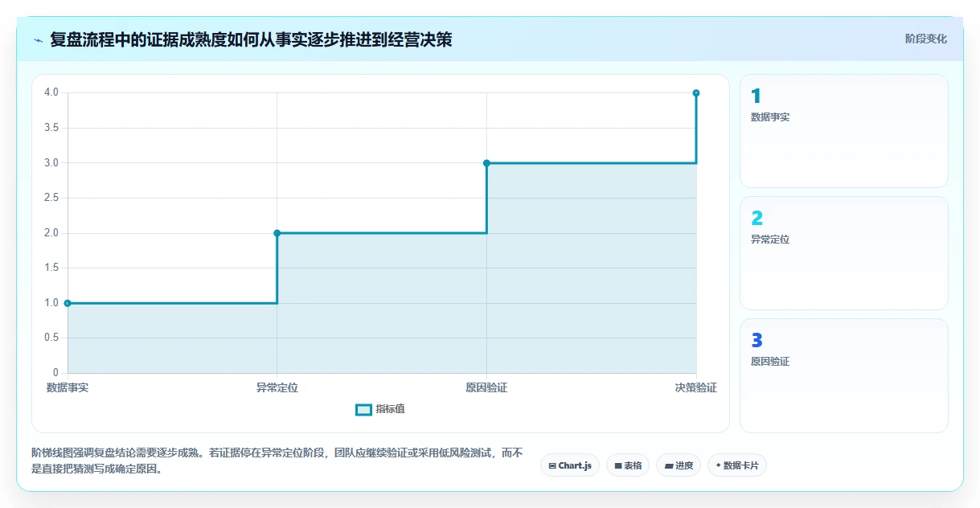Viewport: 980px width, 508px height.
Task: Open the card numbered 2 异常定位
Action: point(844,253)
